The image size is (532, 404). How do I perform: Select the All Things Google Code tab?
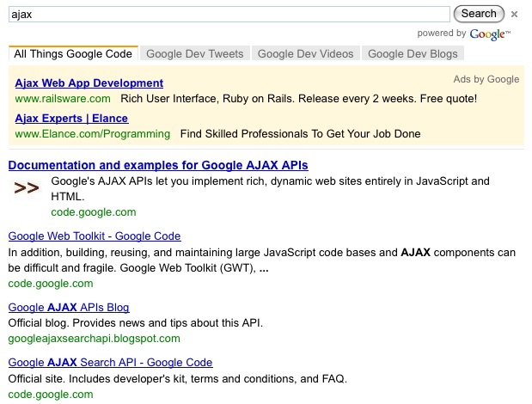point(73,53)
